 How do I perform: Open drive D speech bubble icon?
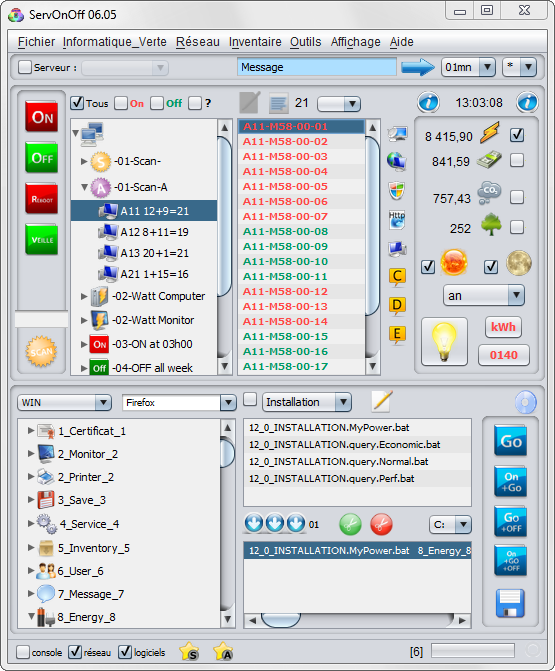pyautogui.click(x=397, y=306)
